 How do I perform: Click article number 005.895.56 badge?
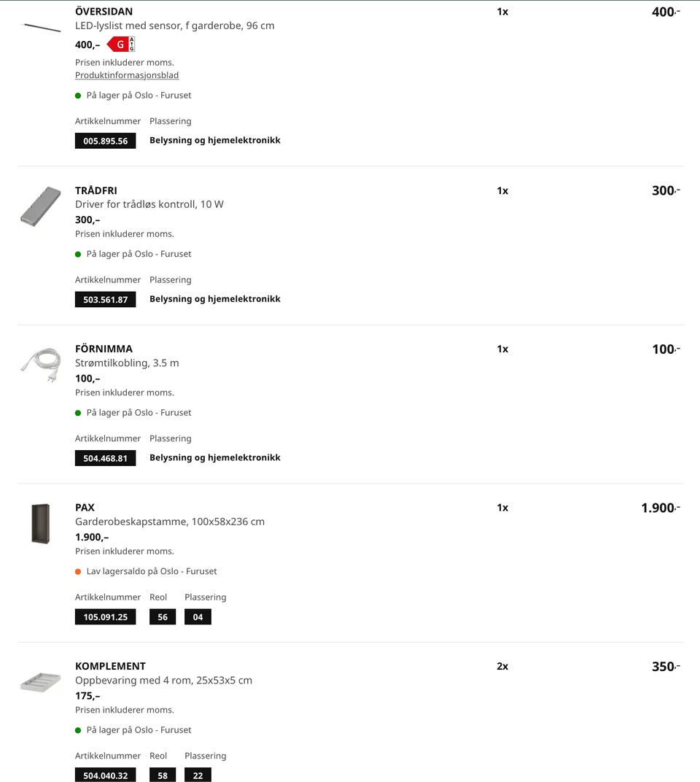[x=105, y=141]
